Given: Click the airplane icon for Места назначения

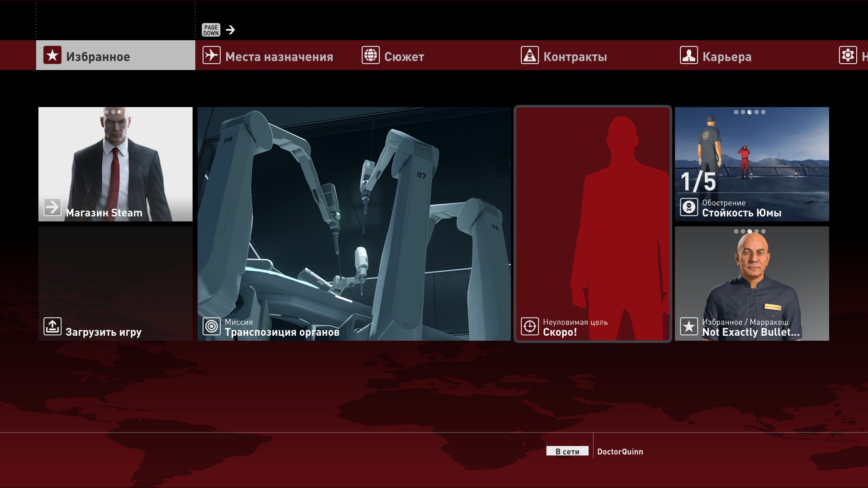Looking at the screenshot, I should (212, 55).
